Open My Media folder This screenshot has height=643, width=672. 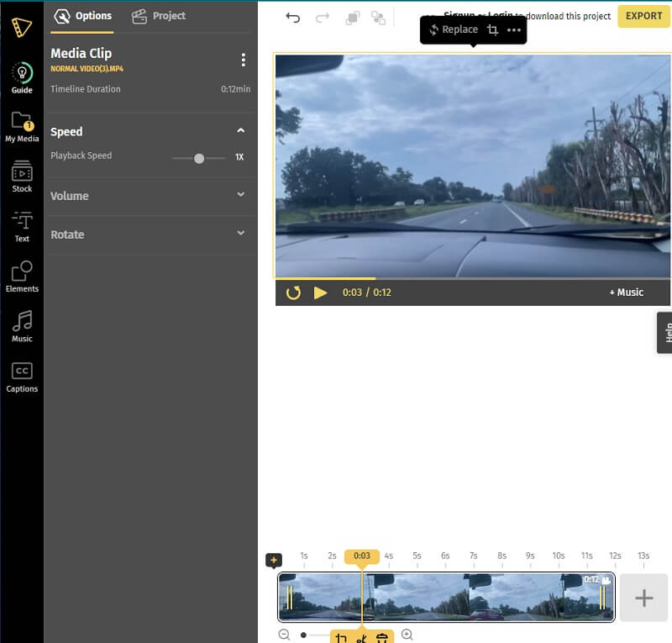pos(22,127)
